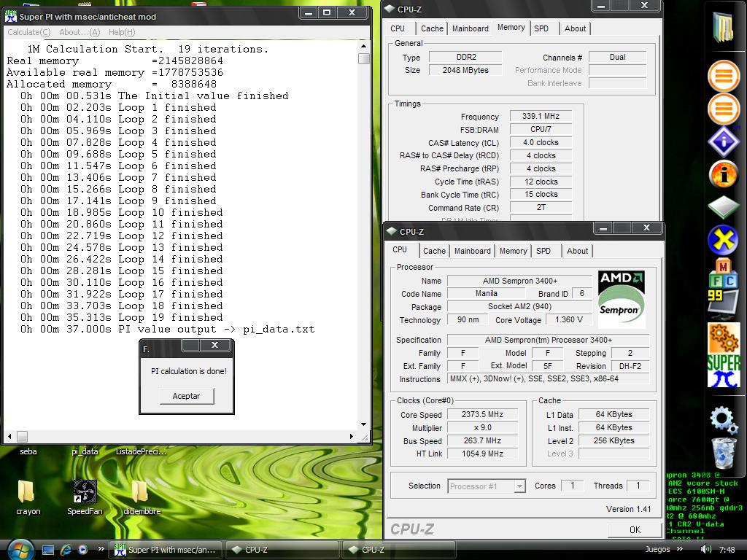747x560 pixels.
Task: Click Super PI horizontal scroll left arrow
Action: [x=9, y=436]
